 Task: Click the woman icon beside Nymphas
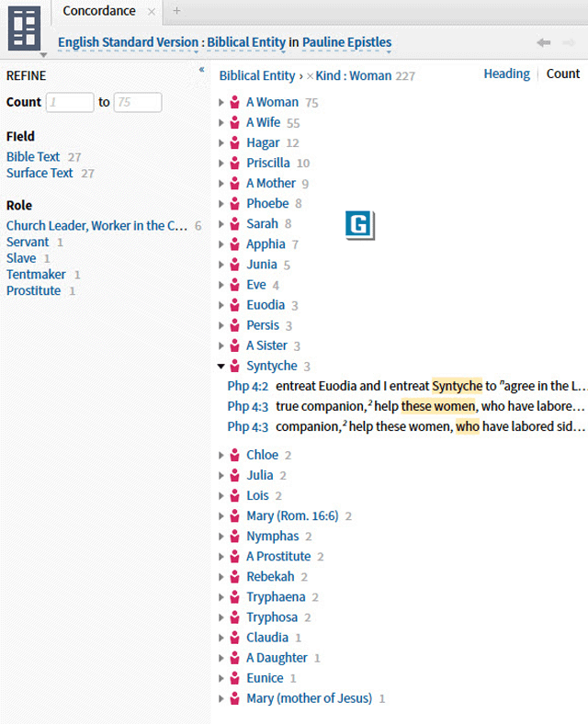(x=235, y=537)
